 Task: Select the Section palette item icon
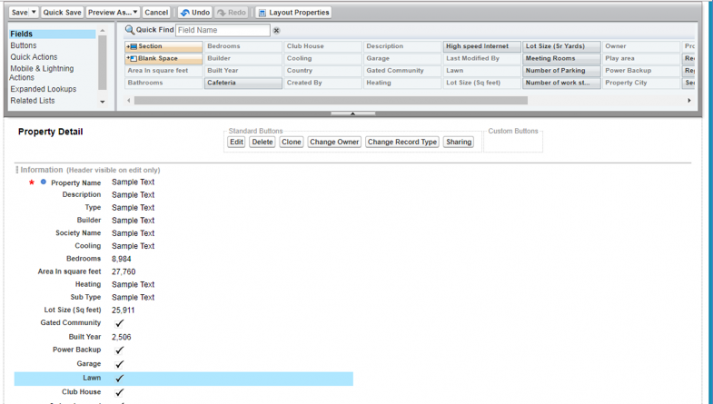131,46
